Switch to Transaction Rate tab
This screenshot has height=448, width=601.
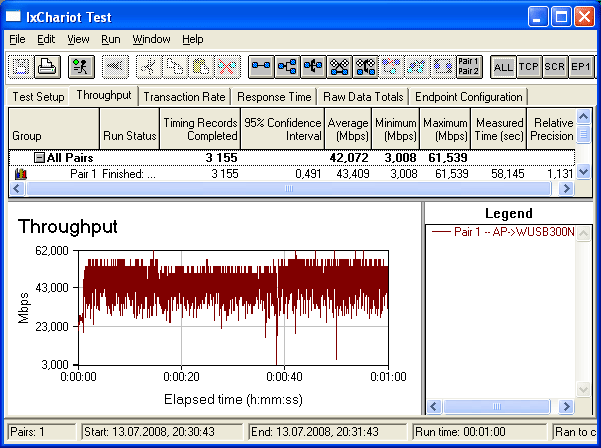[x=184, y=97]
